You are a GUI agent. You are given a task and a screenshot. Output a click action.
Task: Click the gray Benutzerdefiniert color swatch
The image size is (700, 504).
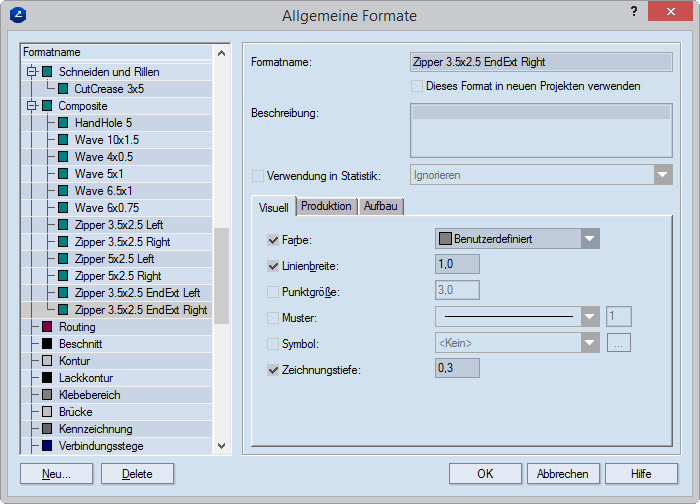445,239
